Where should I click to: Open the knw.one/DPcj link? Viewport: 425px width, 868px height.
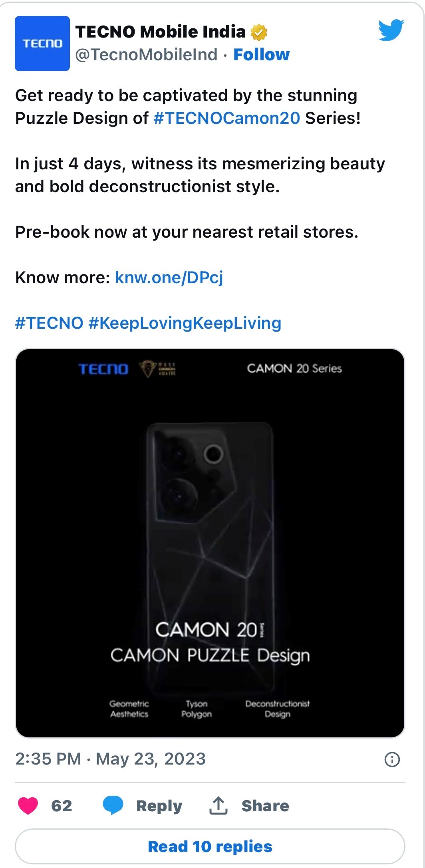pos(169,277)
